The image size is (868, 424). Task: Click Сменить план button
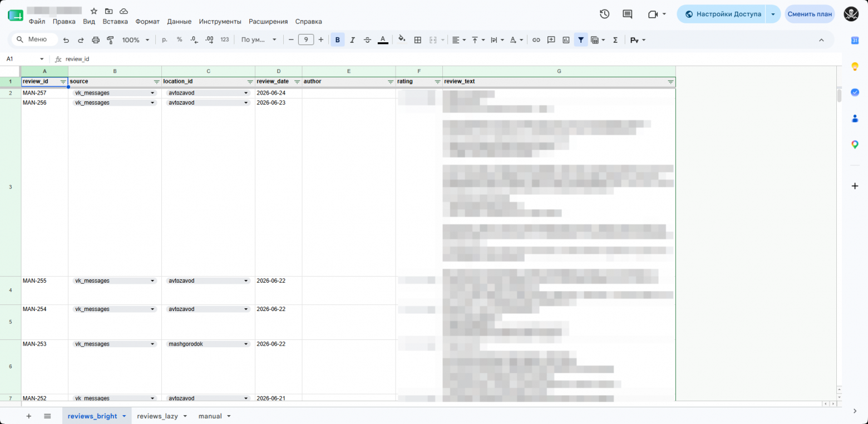pos(810,14)
